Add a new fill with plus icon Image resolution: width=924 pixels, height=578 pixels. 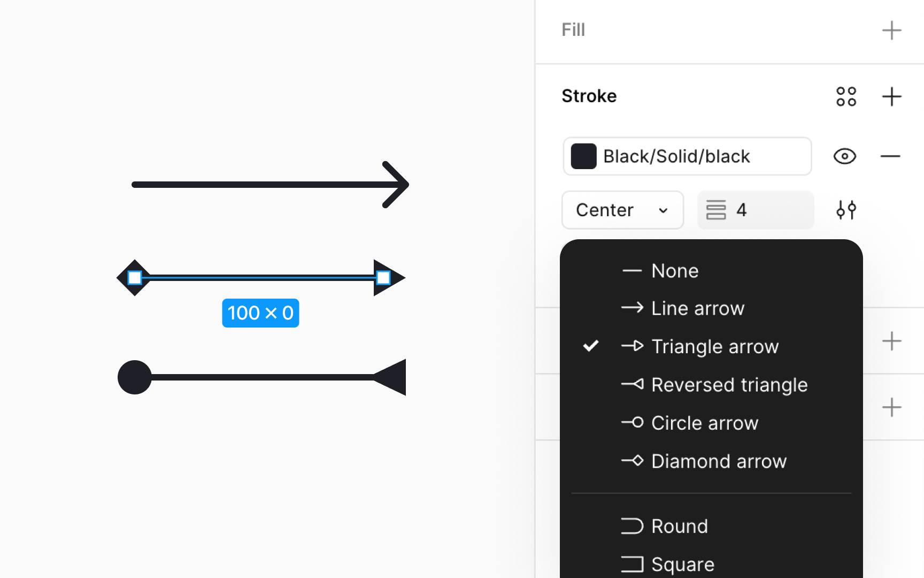pyautogui.click(x=891, y=30)
